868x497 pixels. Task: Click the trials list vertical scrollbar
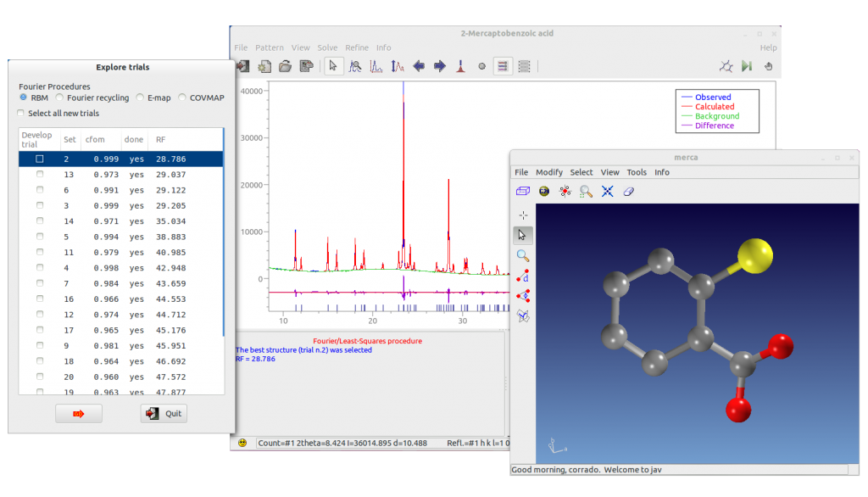click(224, 232)
